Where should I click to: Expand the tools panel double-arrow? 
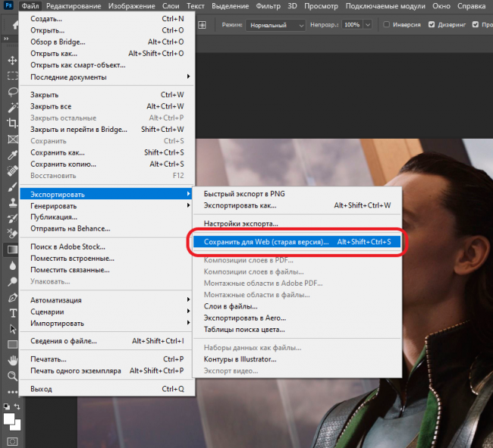coord(6,39)
